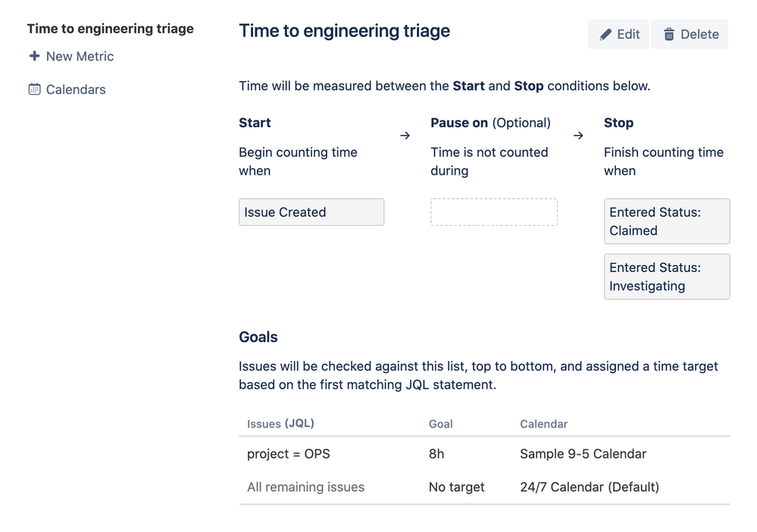Click the empty Pause on condition box

click(493, 212)
